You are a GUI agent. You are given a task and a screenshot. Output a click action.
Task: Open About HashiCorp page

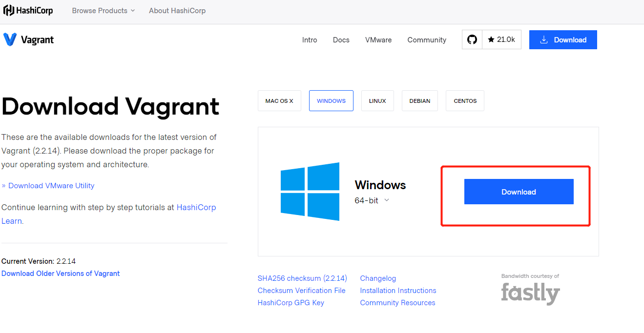[177, 11]
